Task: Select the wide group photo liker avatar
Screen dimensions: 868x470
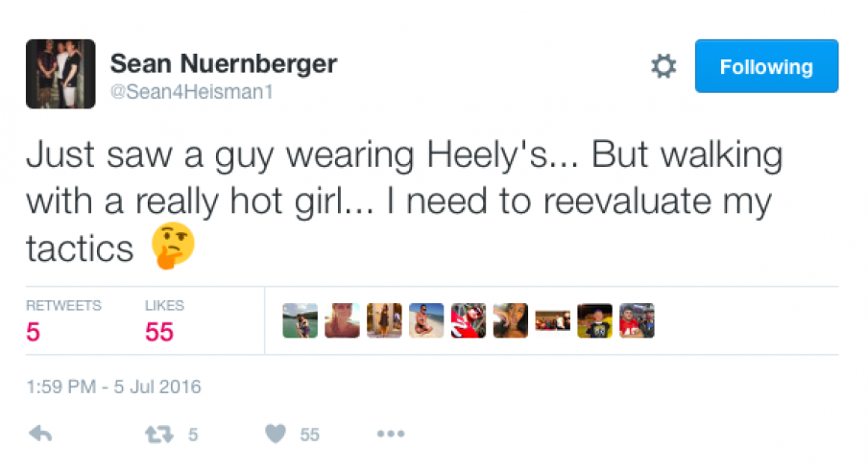Action: pyautogui.click(x=552, y=320)
